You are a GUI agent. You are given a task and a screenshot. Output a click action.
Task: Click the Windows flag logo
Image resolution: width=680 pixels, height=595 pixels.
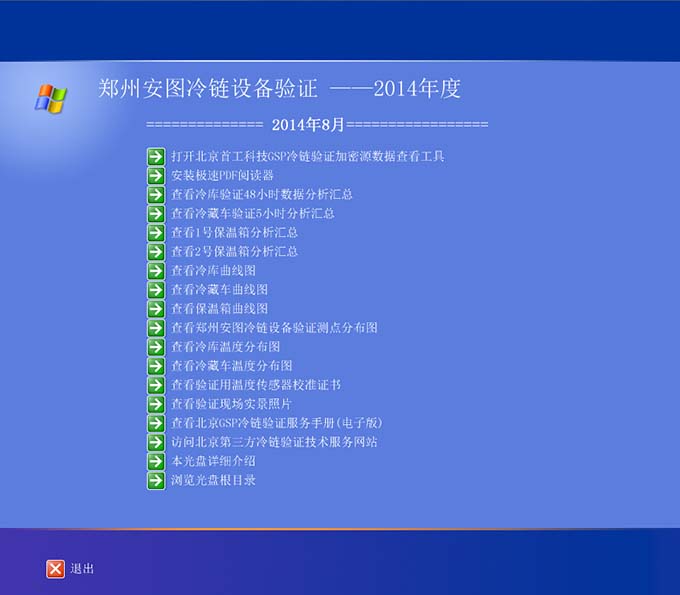(51, 99)
